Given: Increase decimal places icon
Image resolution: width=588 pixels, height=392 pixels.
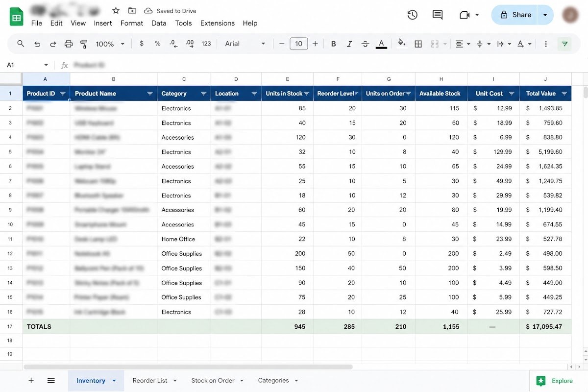Looking at the screenshot, I should pyautogui.click(x=190, y=44).
